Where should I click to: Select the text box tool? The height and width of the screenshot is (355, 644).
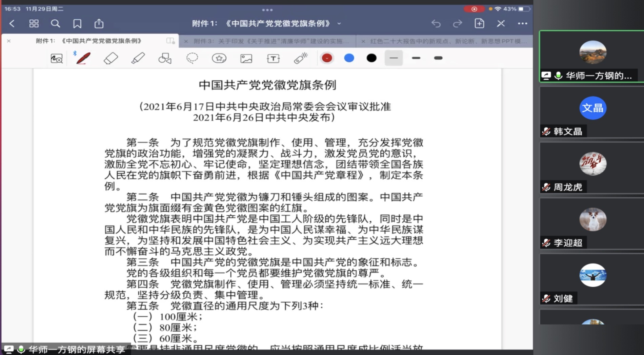(273, 59)
